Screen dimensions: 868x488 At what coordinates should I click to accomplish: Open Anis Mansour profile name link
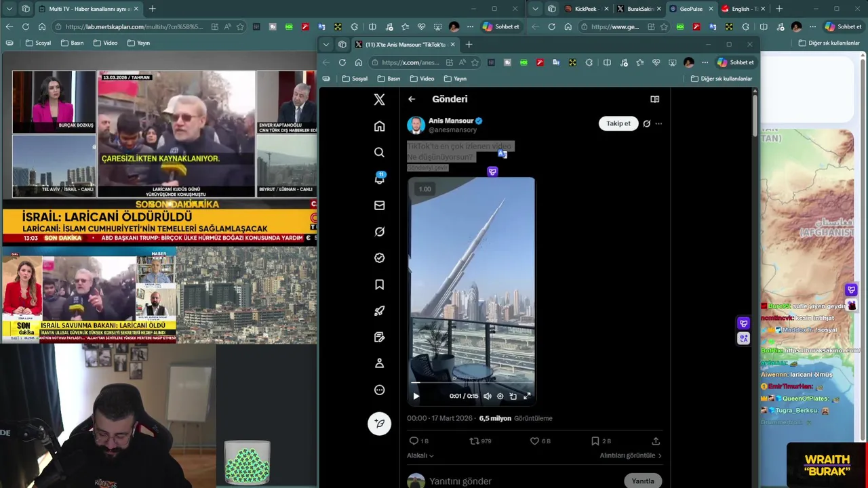451,121
